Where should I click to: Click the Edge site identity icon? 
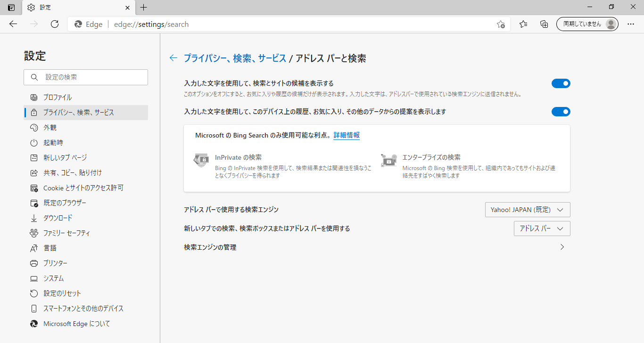pyautogui.click(x=78, y=24)
